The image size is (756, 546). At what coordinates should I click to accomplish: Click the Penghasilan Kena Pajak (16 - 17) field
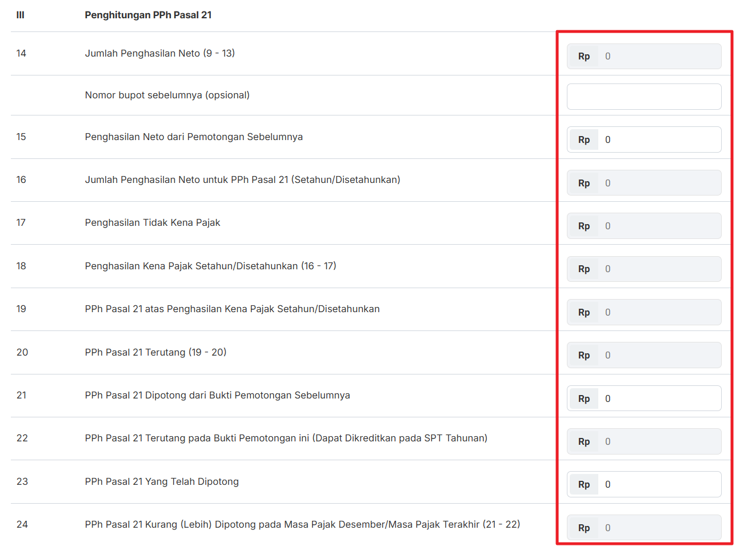[x=657, y=269]
